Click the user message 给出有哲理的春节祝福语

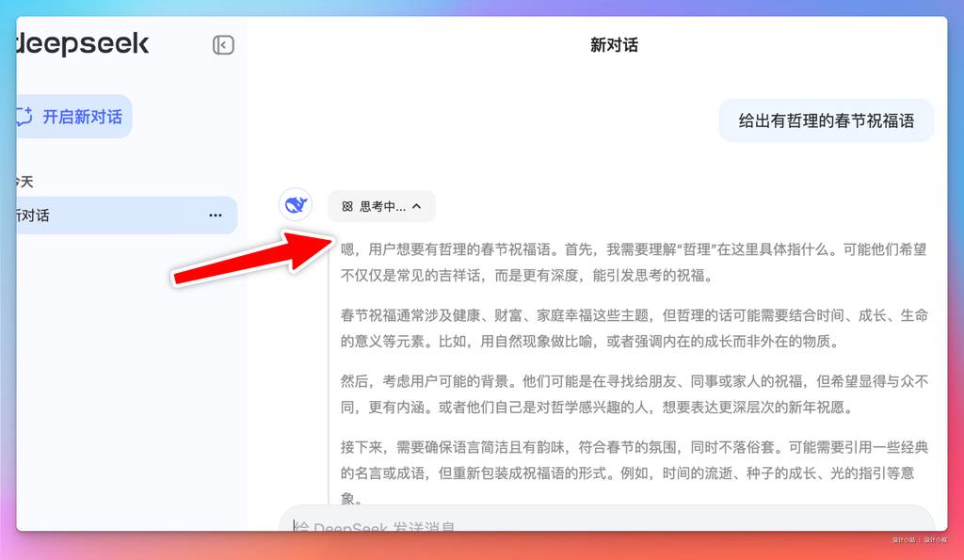(x=826, y=120)
